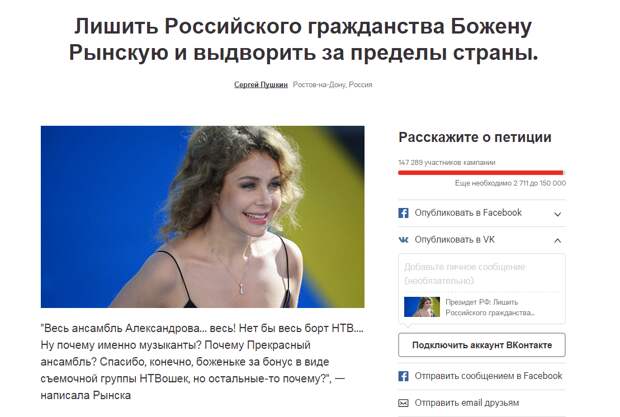Click the petition headline title
This screenshot has width=620, height=417.
tap(303, 40)
